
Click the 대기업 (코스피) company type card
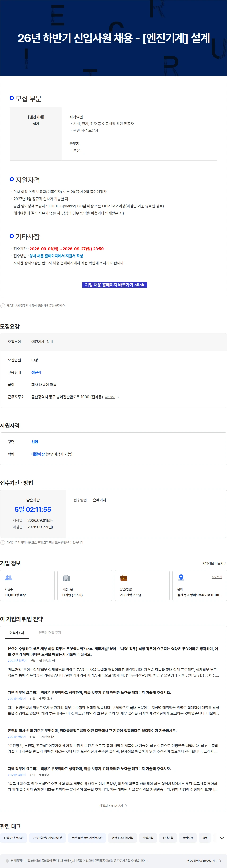85,586
